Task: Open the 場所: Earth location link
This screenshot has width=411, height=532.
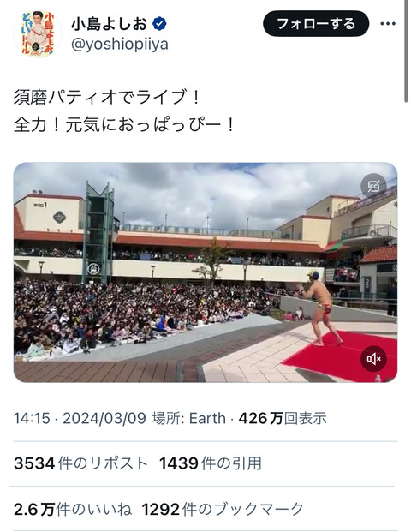Action: tap(188, 418)
